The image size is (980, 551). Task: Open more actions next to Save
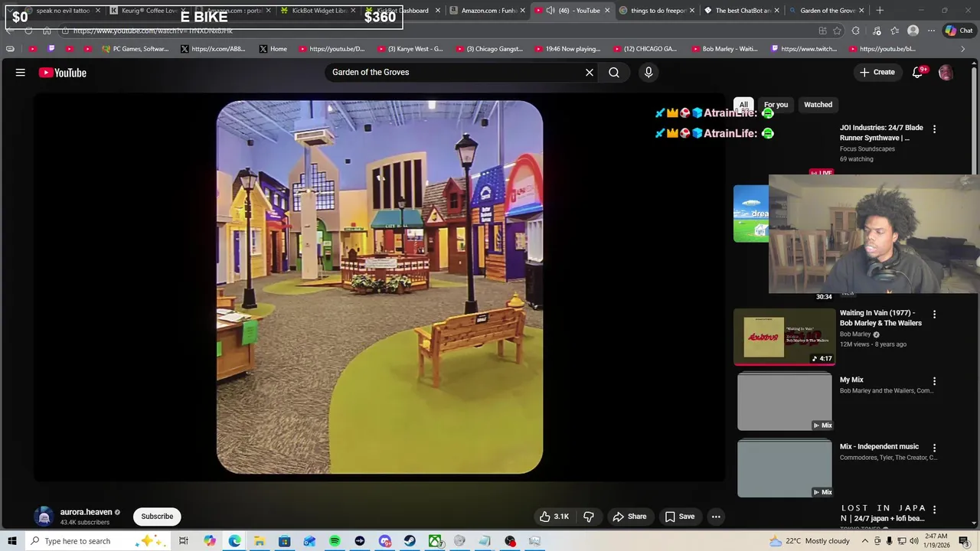pyautogui.click(x=716, y=517)
